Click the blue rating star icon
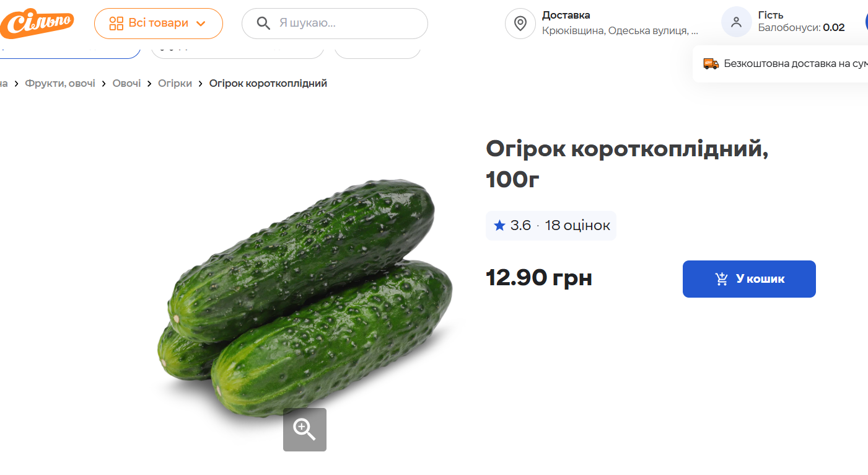Image resolution: width=868 pixels, height=475 pixels. [499, 225]
